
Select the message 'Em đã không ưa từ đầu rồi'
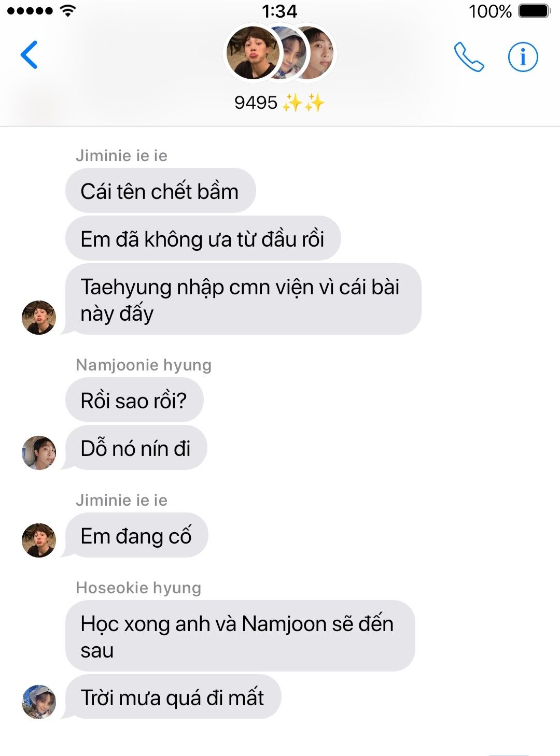(x=203, y=238)
